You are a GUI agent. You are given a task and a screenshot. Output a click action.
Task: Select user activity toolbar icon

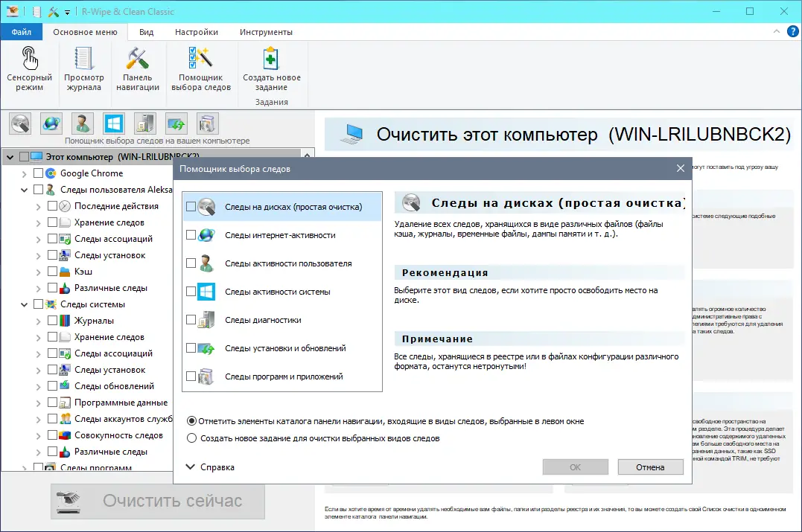83,124
